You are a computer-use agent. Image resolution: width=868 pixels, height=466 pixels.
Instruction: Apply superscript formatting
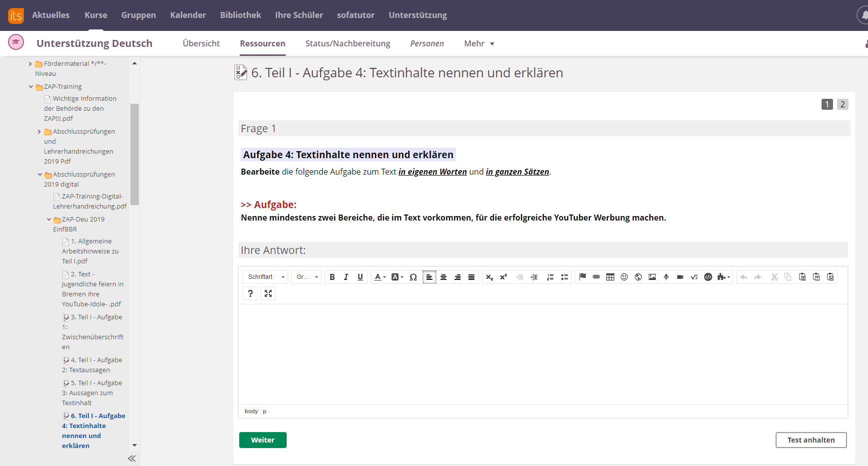(503, 277)
